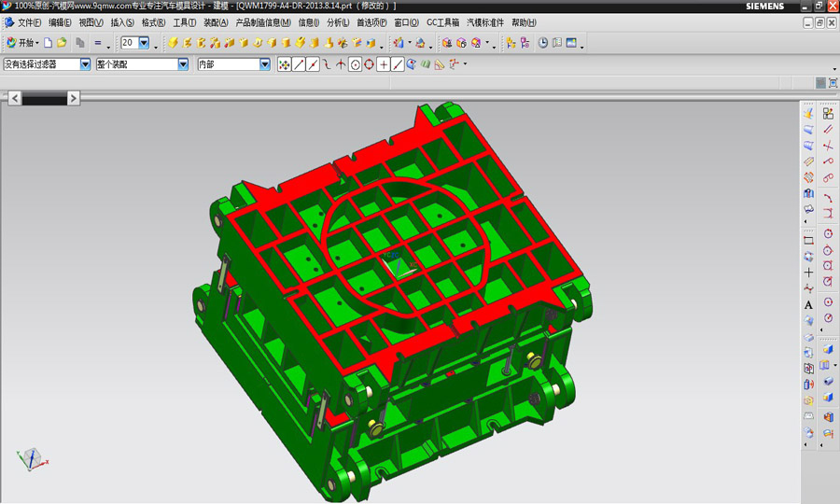
Task: Toggle the enable snap points icon
Action: 285,64
